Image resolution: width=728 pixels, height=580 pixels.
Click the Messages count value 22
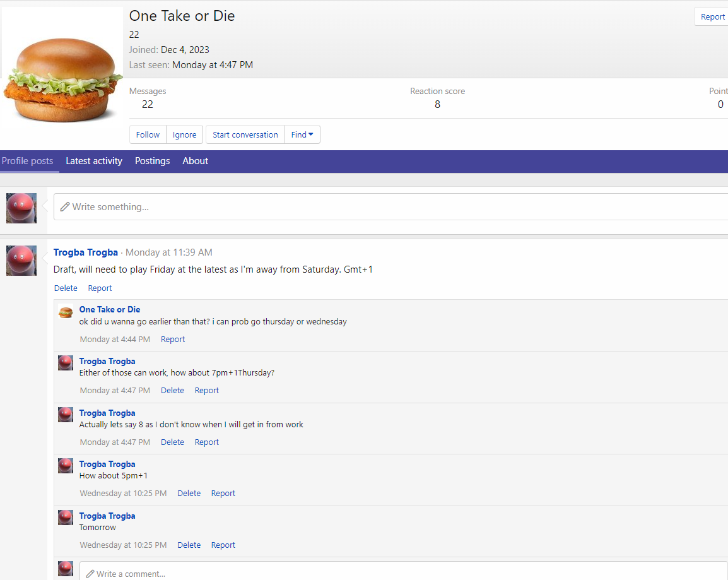pyautogui.click(x=147, y=105)
